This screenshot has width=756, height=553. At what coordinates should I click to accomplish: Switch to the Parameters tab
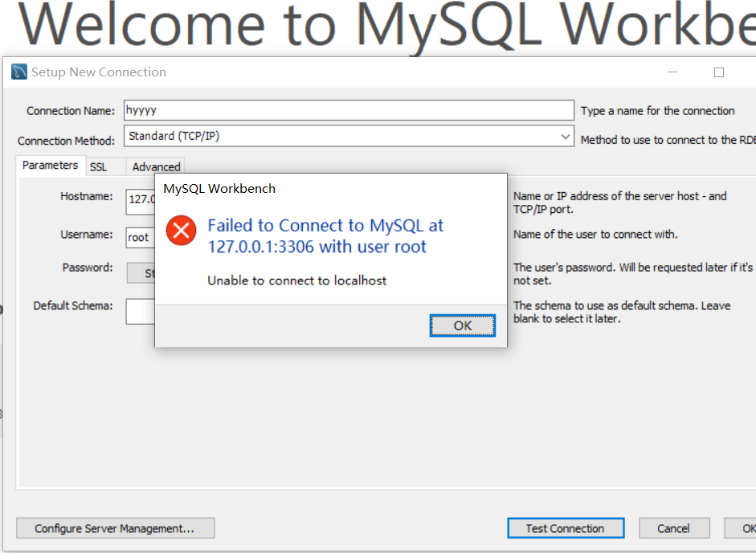pyautogui.click(x=50, y=166)
